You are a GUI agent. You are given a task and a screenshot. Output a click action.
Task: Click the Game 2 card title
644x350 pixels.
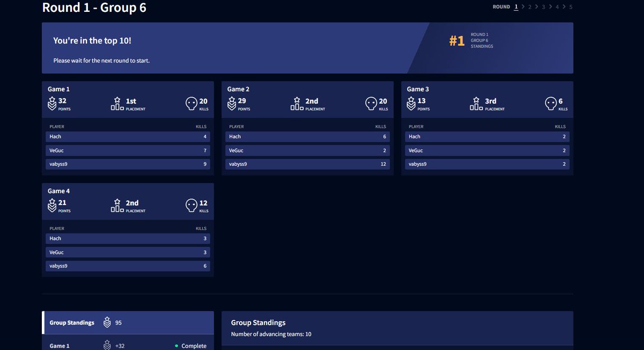(x=238, y=89)
